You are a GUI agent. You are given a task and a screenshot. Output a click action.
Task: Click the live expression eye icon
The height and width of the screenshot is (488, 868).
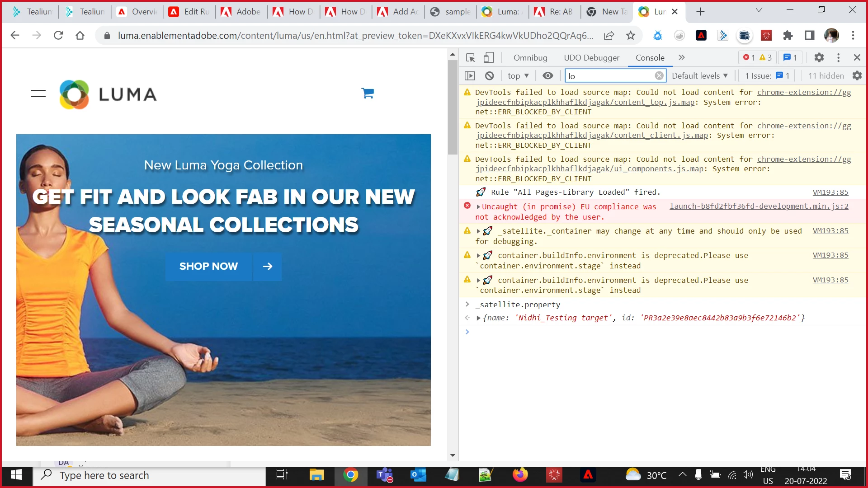point(547,76)
